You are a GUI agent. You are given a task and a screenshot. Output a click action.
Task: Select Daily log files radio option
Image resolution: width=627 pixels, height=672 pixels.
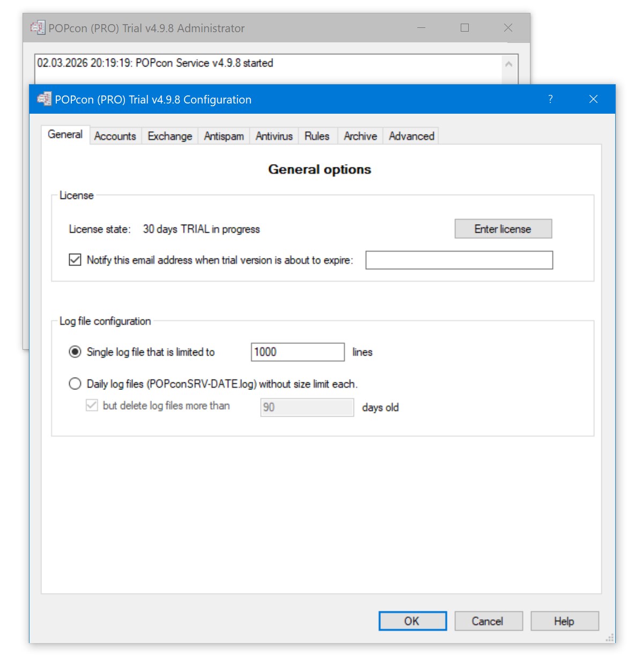click(x=75, y=383)
